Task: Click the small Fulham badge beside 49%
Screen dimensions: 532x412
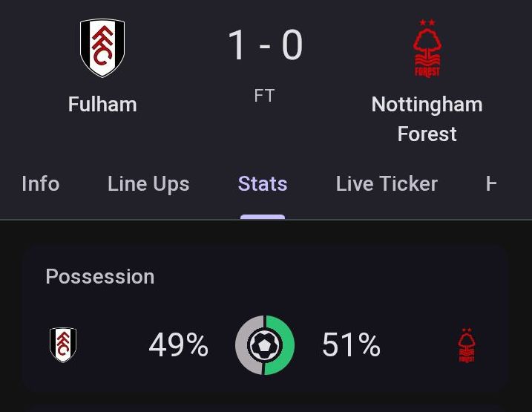Action: coord(63,345)
